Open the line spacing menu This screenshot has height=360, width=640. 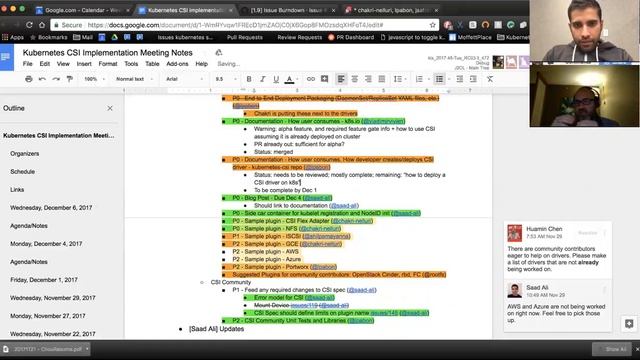click(399, 79)
